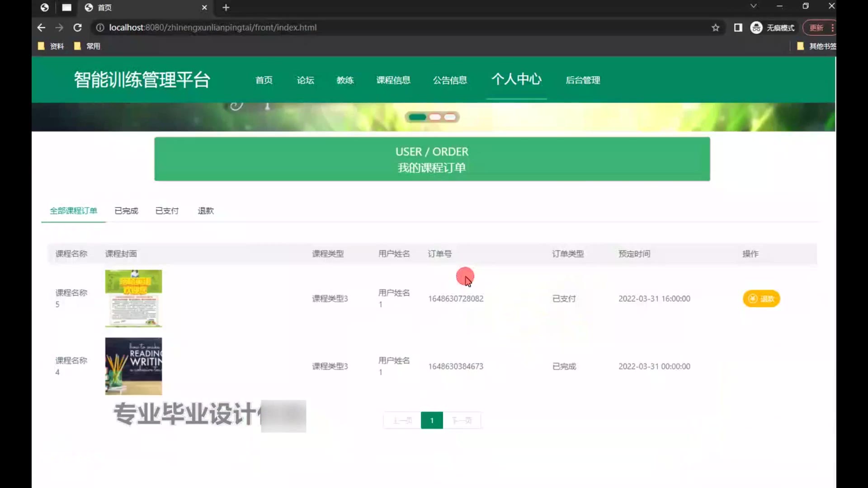Click the yellow 退款 refund button

click(761, 299)
